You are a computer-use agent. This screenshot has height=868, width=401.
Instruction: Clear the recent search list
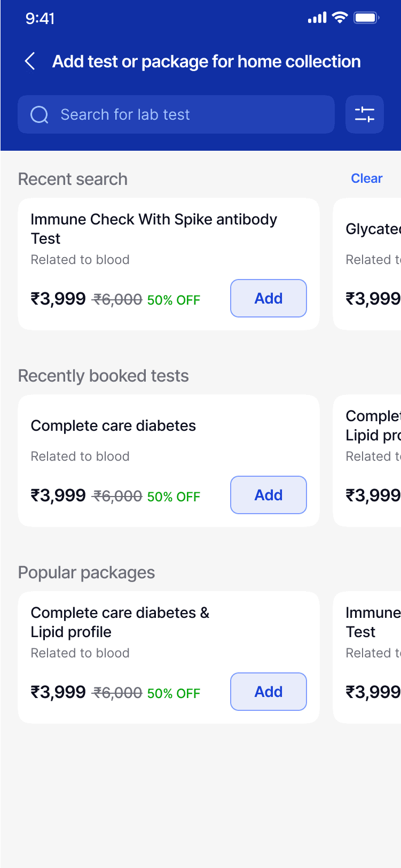(x=366, y=179)
